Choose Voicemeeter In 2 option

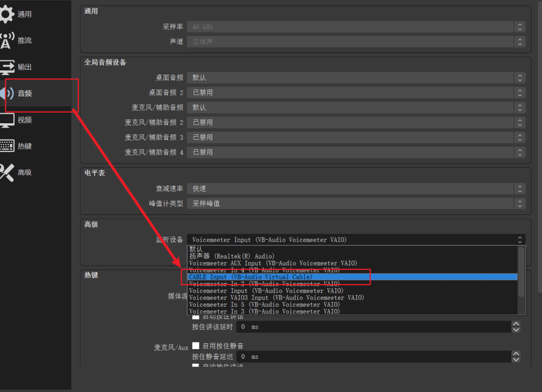pos(353,284)
